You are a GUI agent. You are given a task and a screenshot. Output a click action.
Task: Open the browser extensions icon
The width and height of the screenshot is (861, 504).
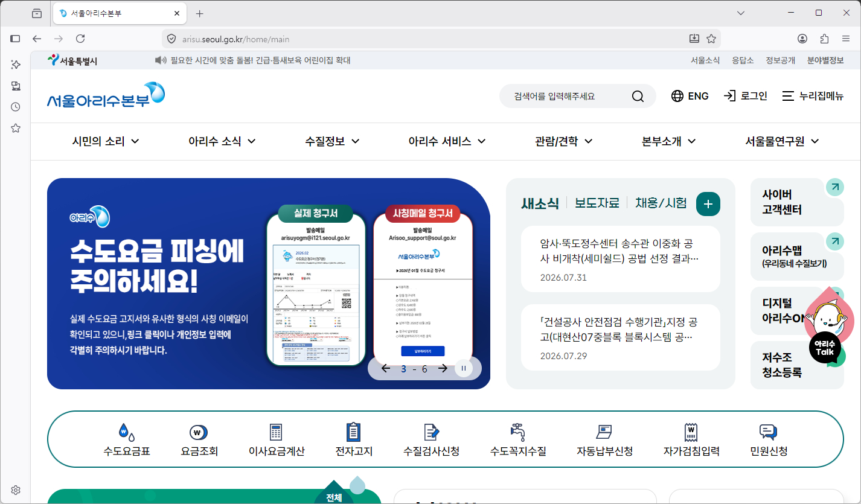pyautogui.click(x=824, y=39)
